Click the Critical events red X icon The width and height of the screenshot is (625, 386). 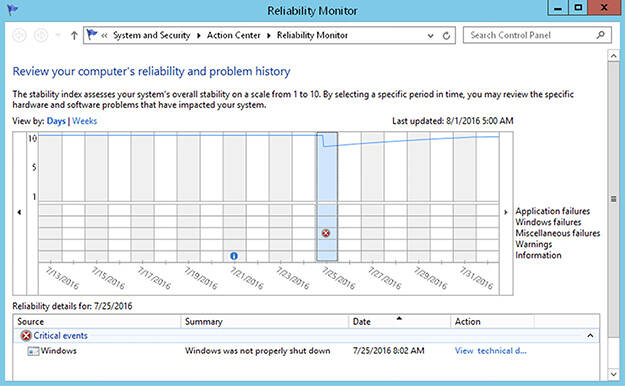pos(26,336)
